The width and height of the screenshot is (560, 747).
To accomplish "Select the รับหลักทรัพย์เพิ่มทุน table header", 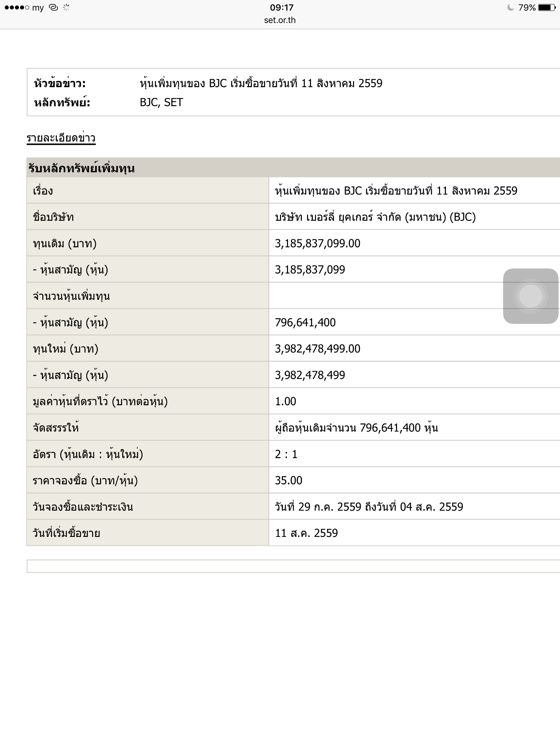I will (81, 168).
